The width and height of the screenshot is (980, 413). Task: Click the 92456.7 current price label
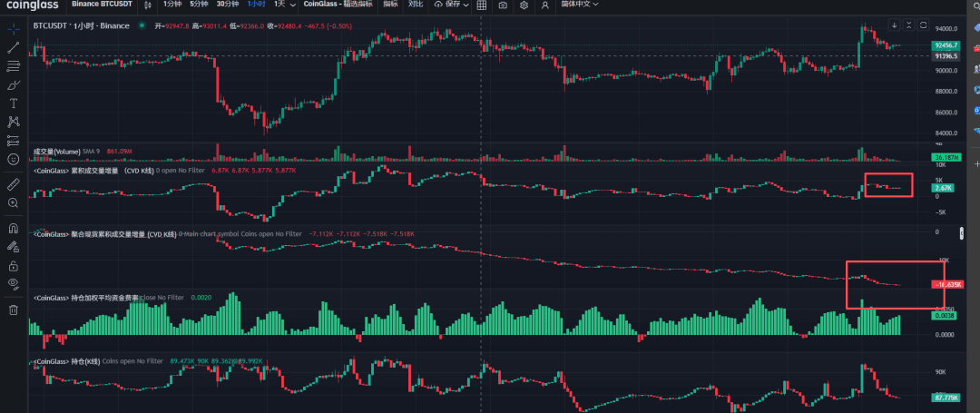(x=946, y=45)
